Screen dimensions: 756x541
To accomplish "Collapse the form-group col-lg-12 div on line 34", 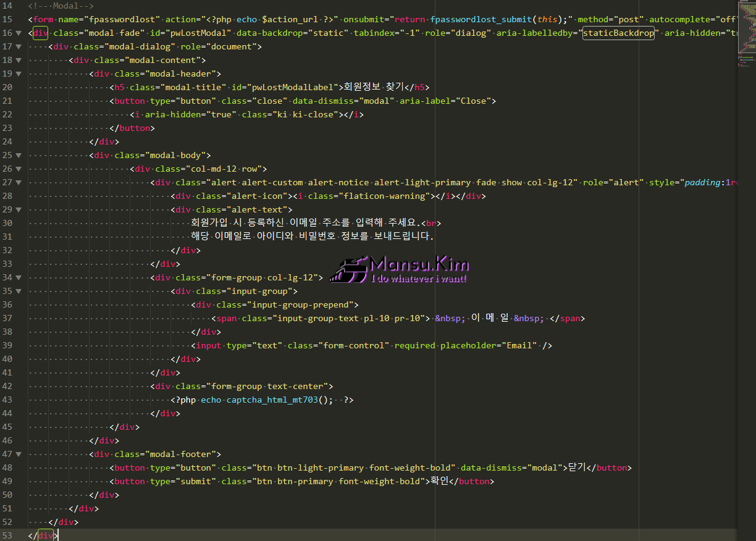I will (x=19, y=278).
